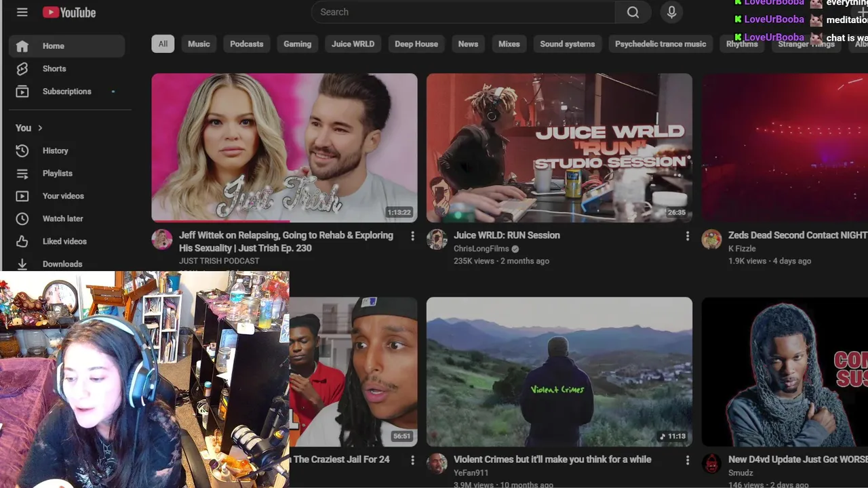868x488 pixels.
Task: Click YeFan911 channel avatar
Action: click(437, 464)
